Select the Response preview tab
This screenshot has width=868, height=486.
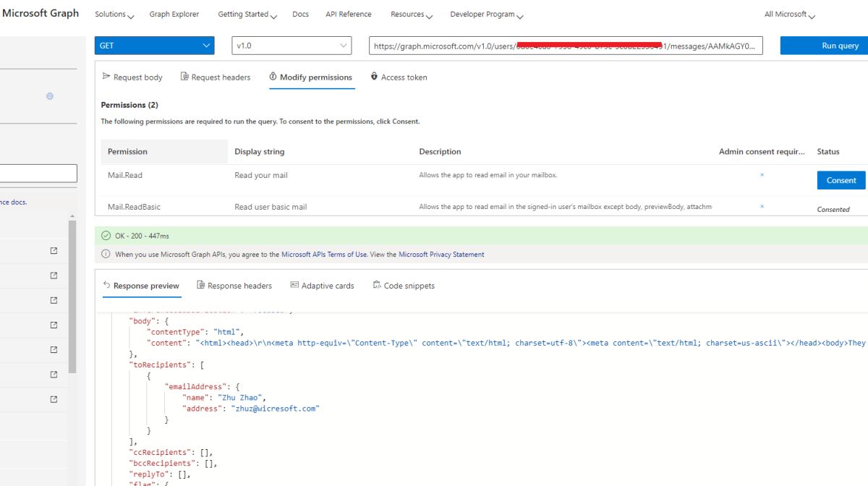point(141,286)
